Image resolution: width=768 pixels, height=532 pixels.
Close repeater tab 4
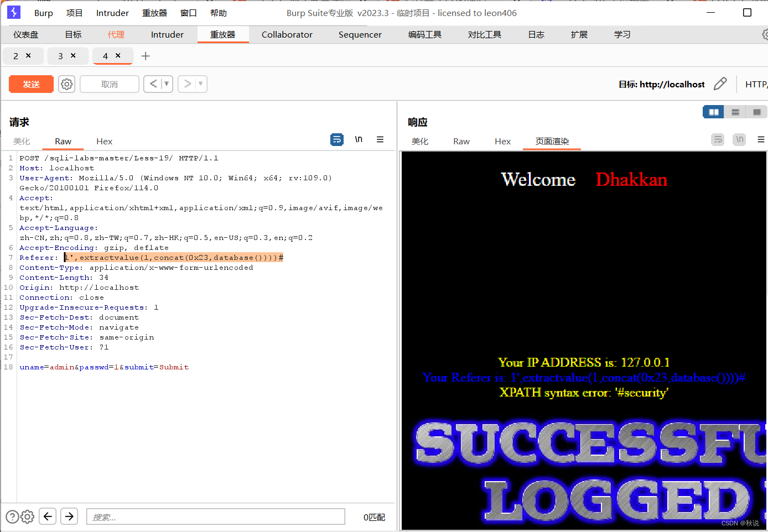[118, 55]
